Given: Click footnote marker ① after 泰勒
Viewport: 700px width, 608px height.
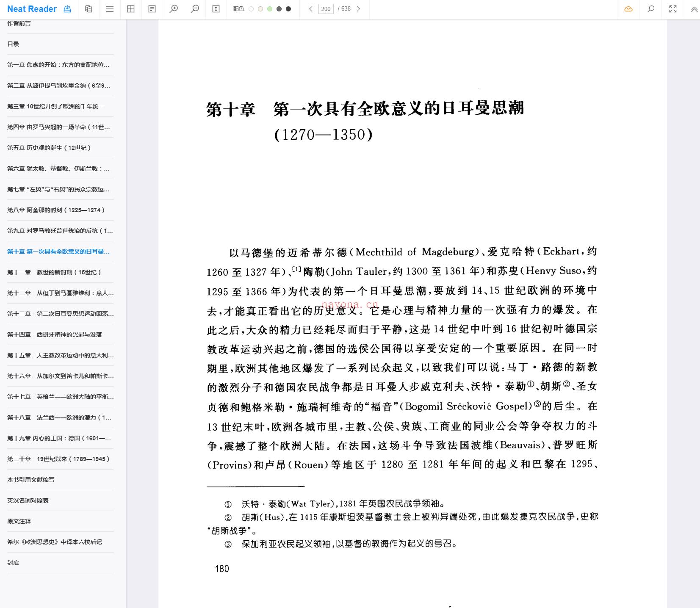Looking at the screenshot, I should click(531, 384).
